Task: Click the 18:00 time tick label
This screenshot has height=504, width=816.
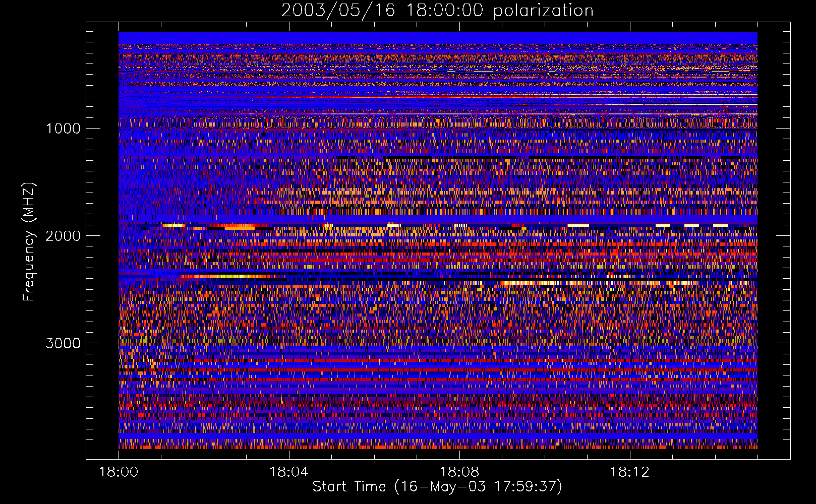Action: tap(119, 472)
